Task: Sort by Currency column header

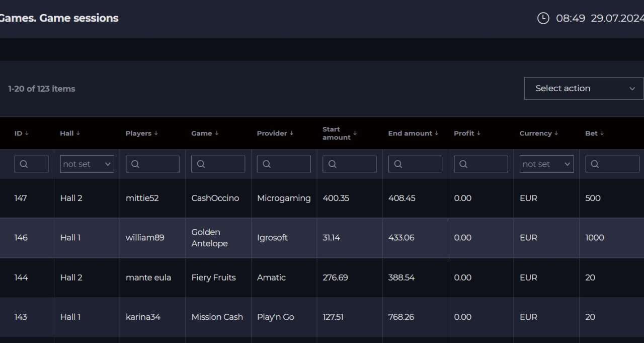Action: (x=539, y=133)
